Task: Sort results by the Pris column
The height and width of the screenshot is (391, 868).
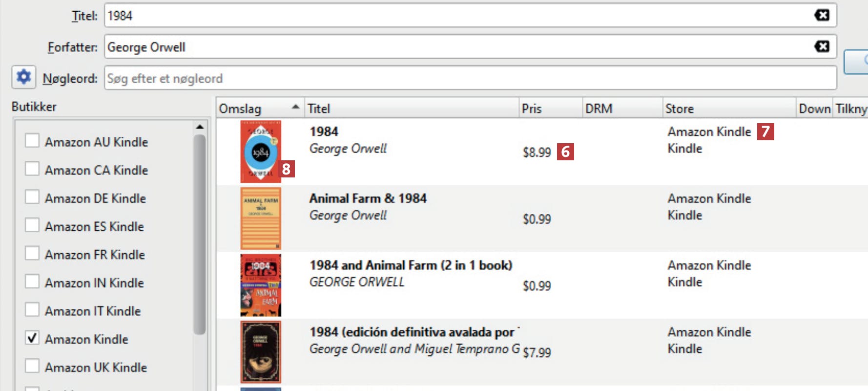Action: pos(531,109)
